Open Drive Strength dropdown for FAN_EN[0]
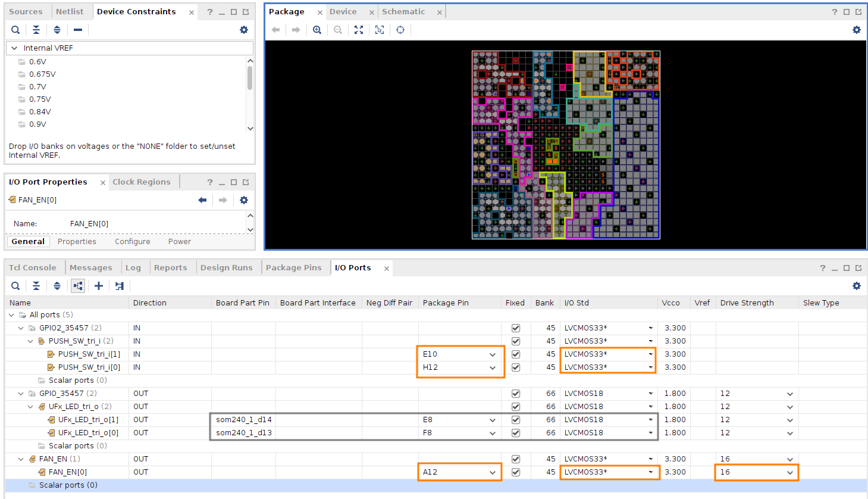 pyautogui.click(x=789, y=472)
